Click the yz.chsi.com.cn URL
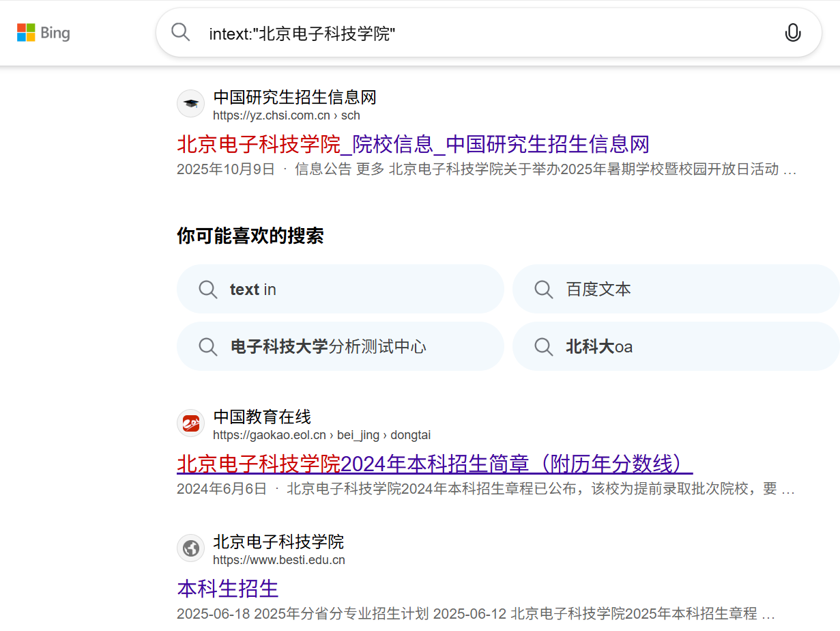Image resolution: width=840 pixels, height=631 pixels. click(287, 115)
